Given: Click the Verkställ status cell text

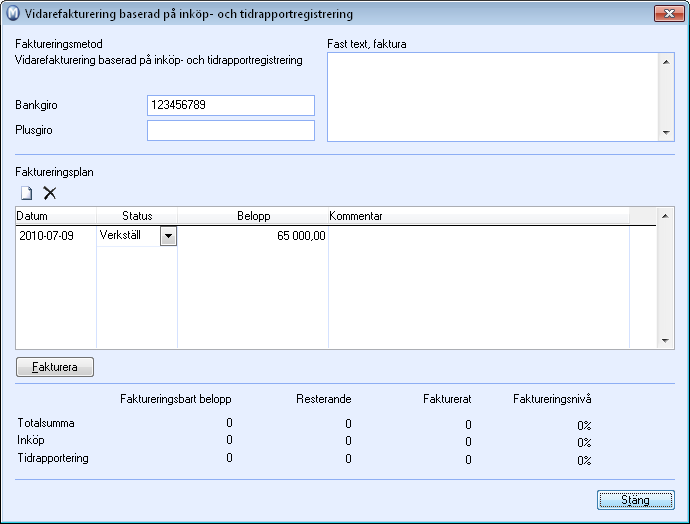Looking at the screenshot, I should pos(120,235).
